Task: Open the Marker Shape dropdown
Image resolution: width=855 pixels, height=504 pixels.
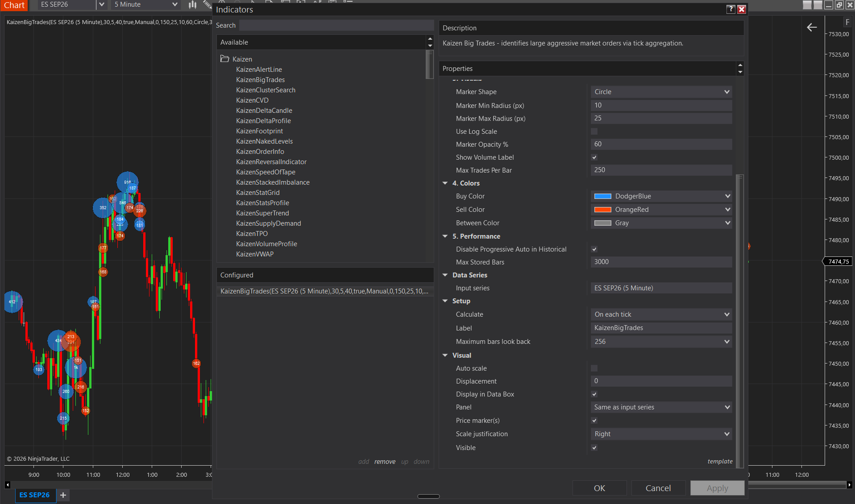Action: (661, 92)
